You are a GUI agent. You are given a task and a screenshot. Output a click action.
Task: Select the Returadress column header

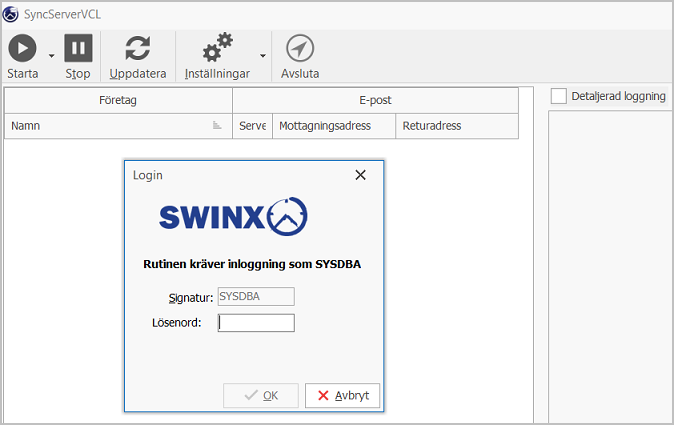[x=457, y=126]
